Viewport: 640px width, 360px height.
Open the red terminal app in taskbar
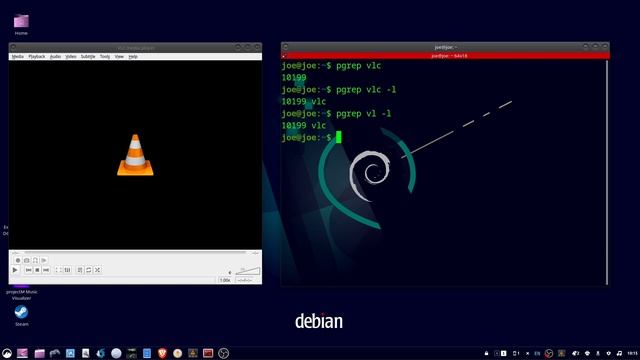coord(208,353)
